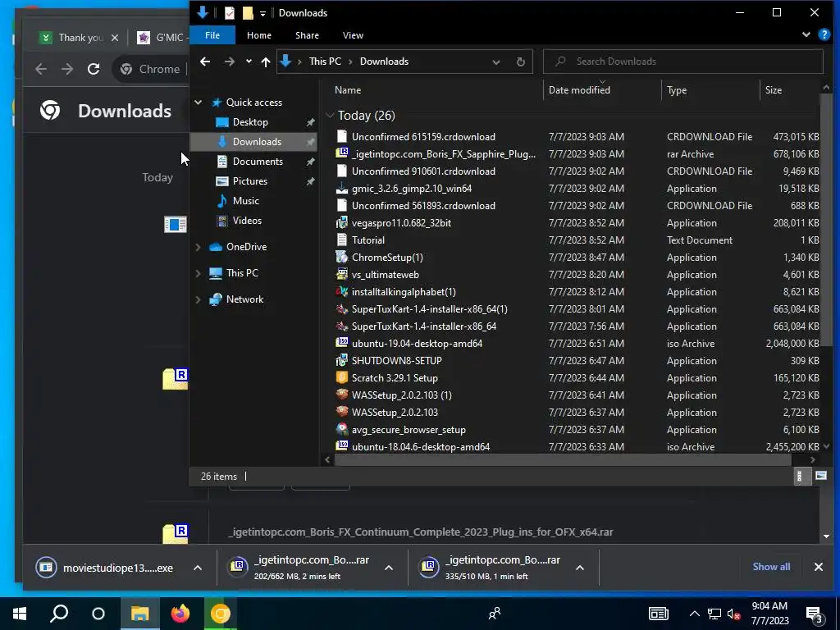Close the Chrome downloads shelf
Viewport: 840px width, 630px height.
[x=818, y=567]
